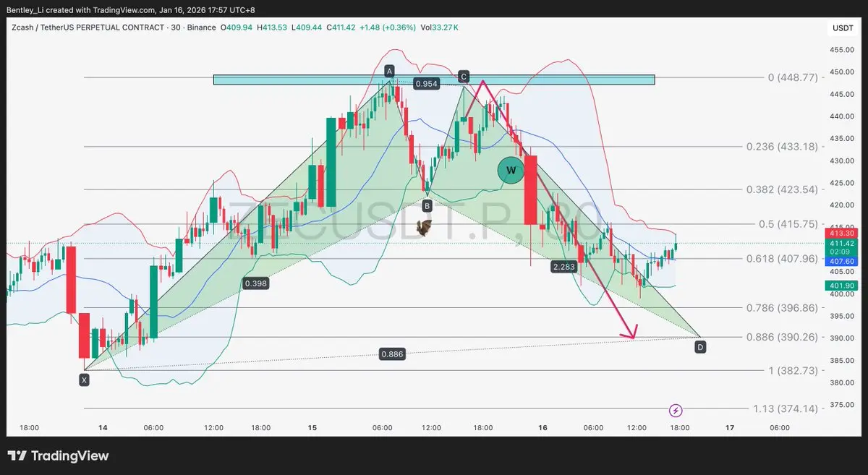Click the cyan resistance zone rectangle
Viewport: 868px width, 475px height.
(434, 80)
